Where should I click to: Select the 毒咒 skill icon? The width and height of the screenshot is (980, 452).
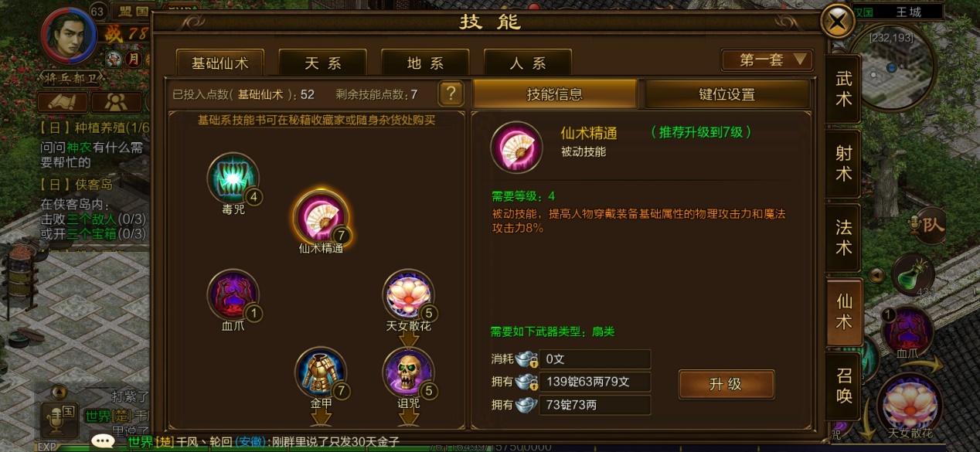click(x=233, y=178)
